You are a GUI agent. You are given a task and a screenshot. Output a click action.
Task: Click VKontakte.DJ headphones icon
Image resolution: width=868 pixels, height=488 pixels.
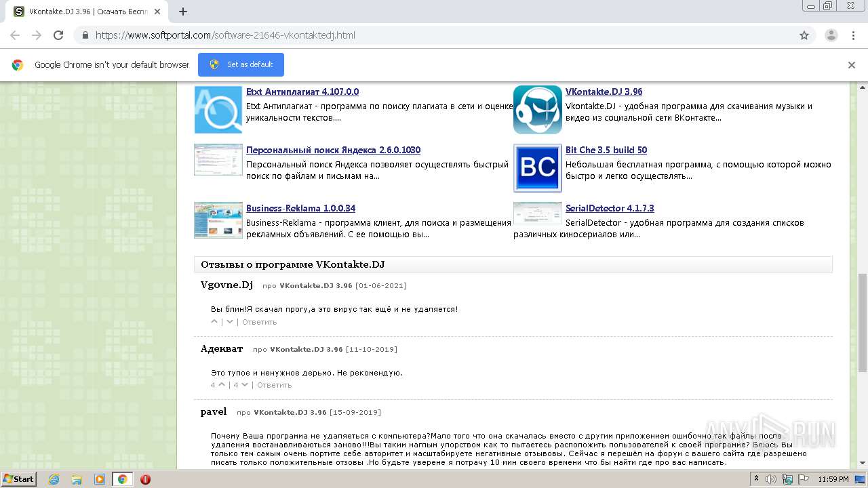click(x=538, y=110)
